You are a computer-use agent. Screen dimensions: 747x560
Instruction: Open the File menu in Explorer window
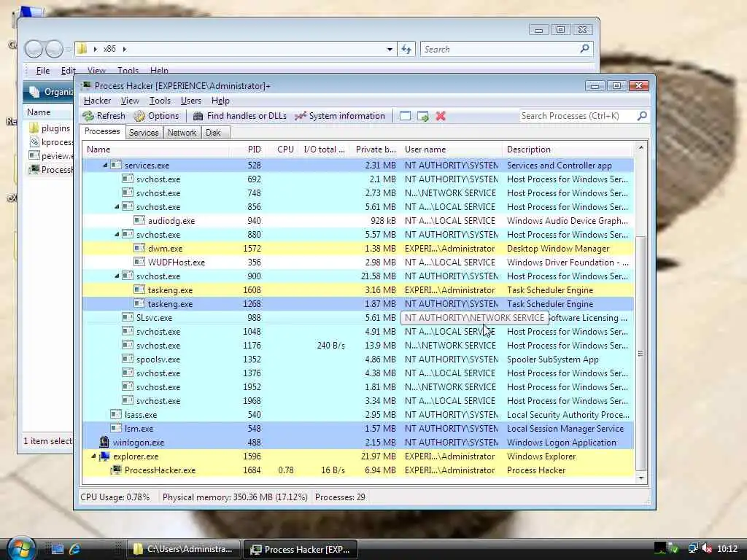pyautogui.click(x=43, y=71)
